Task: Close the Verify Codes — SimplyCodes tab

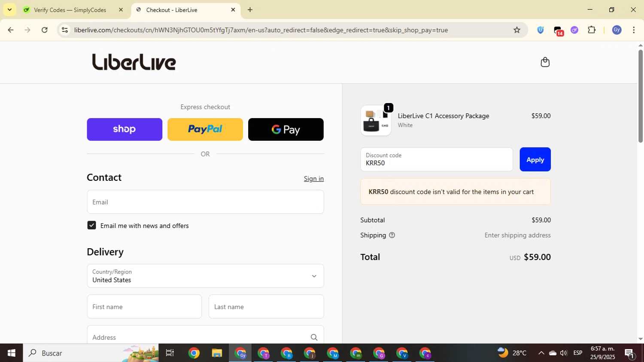Action: click(121, 10)
